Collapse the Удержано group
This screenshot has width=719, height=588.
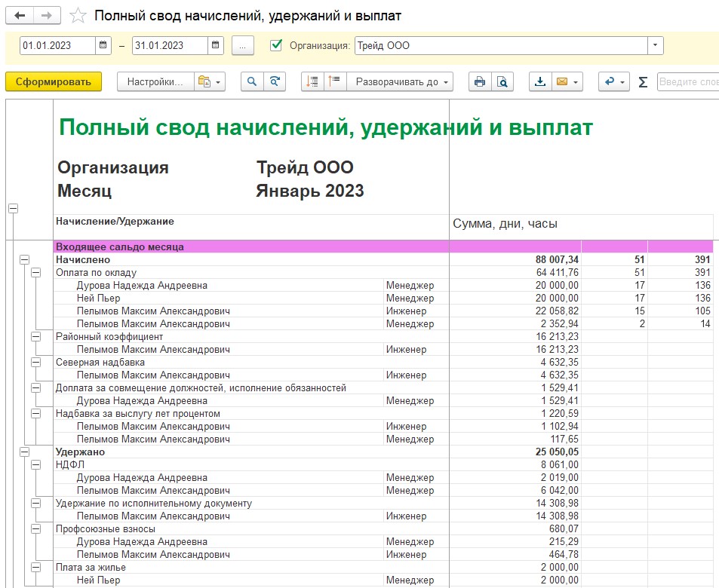[24, 452]
